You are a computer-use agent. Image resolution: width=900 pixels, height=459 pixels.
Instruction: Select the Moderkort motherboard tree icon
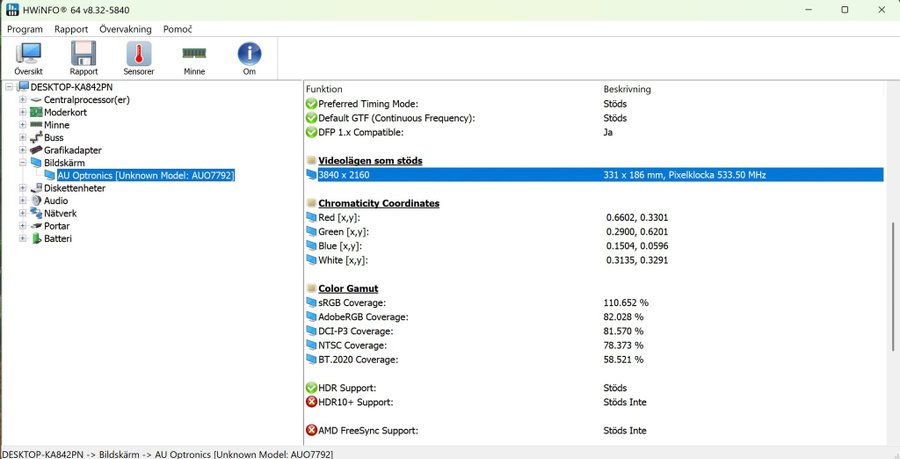point(36,112)
